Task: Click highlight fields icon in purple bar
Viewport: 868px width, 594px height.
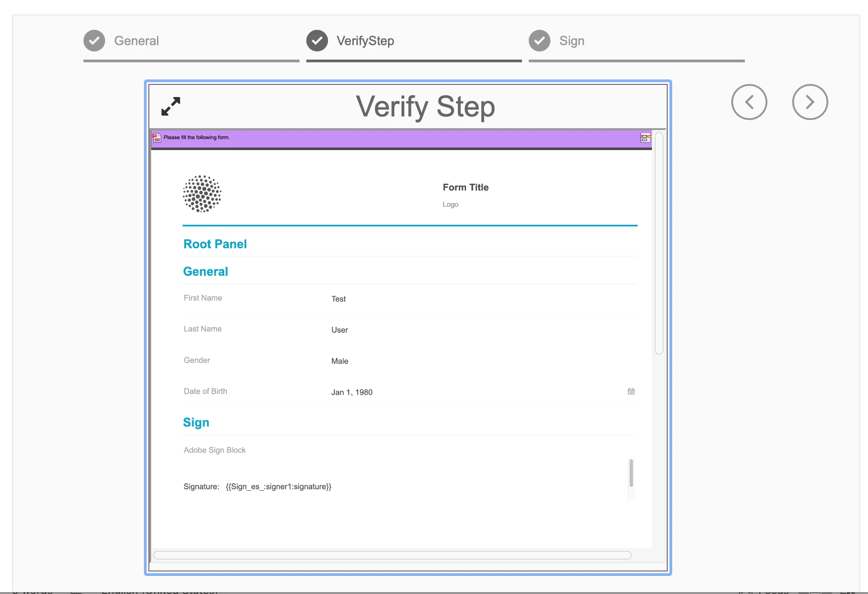Action: pos(646,138)
